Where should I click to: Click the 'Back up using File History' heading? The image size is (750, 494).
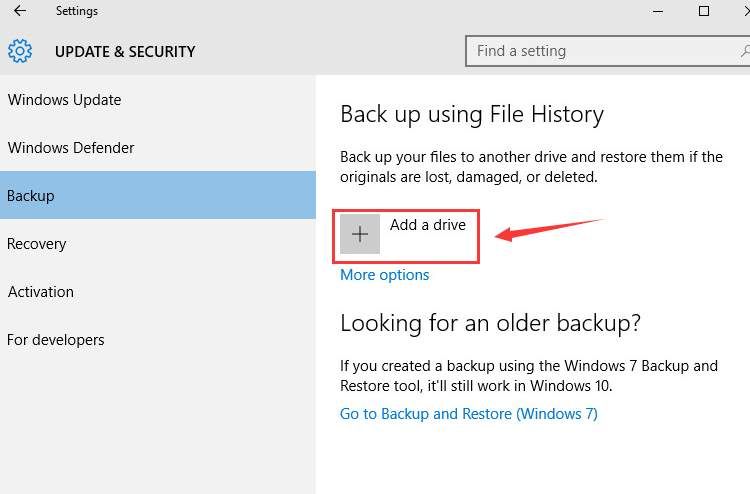471,115
